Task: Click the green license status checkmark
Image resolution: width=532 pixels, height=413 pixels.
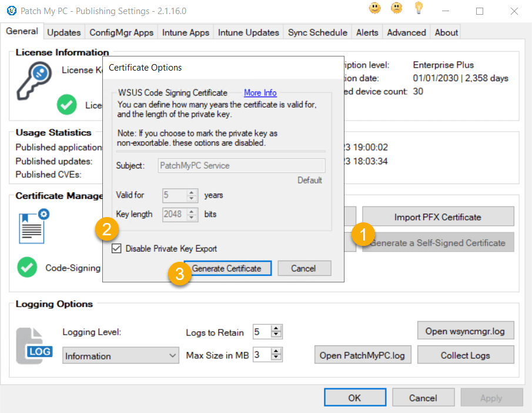Action: (x=66, y=105)
